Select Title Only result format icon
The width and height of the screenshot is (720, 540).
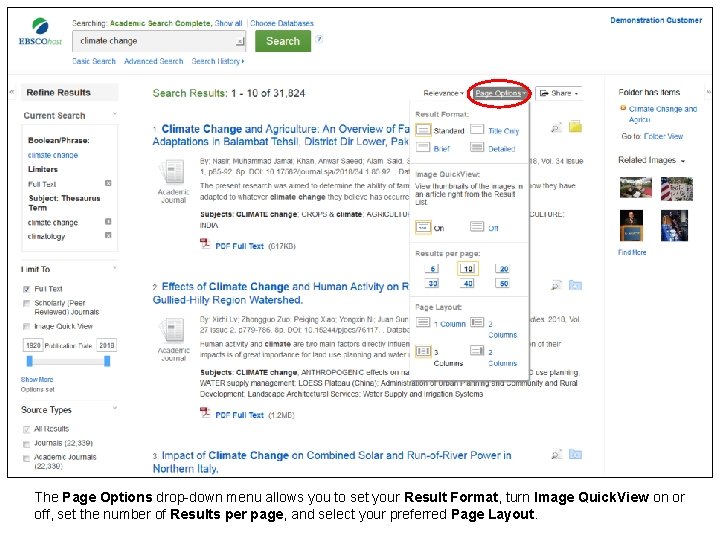coord(477,129)
